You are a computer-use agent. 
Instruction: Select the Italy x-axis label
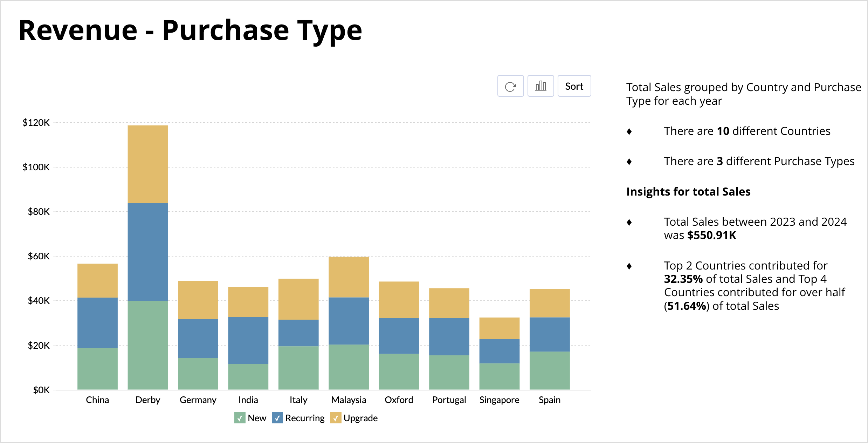(298, 400)
